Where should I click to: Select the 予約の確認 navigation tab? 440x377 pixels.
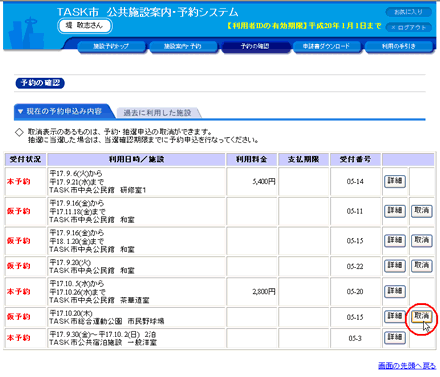255,47
